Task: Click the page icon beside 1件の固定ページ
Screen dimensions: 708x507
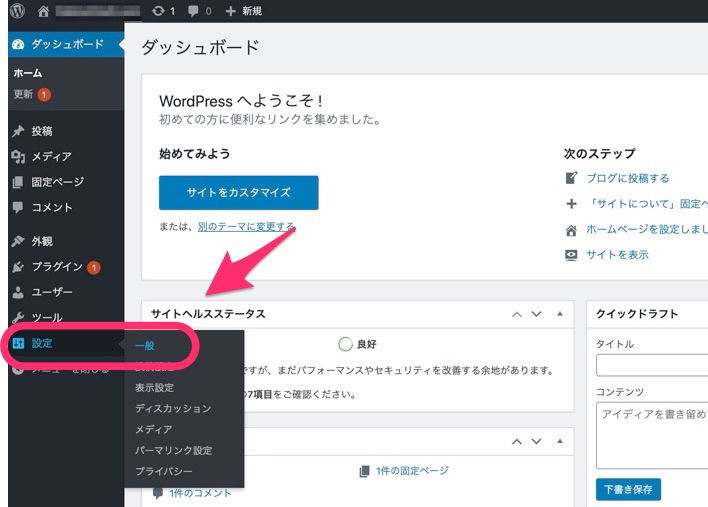Action: [364, 471]
